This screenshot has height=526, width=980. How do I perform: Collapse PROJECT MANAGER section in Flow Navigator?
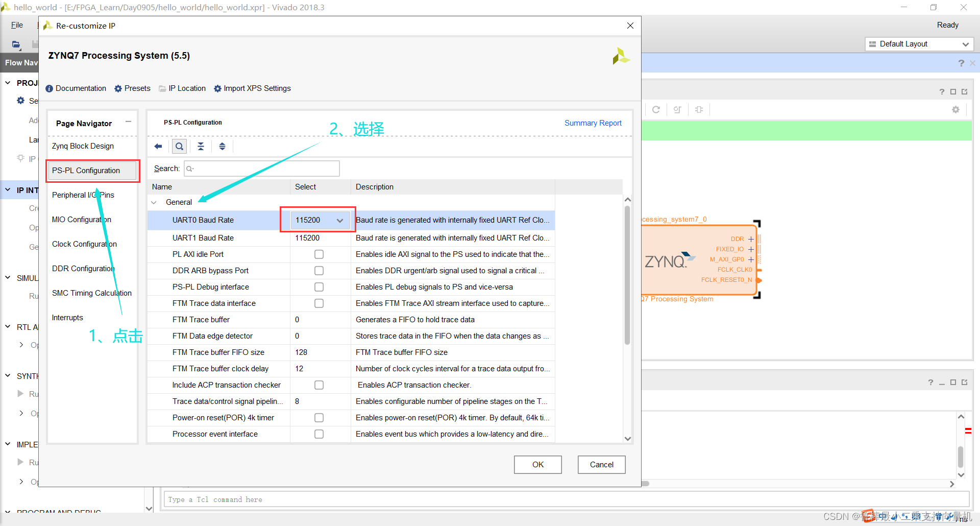(8, 83)
